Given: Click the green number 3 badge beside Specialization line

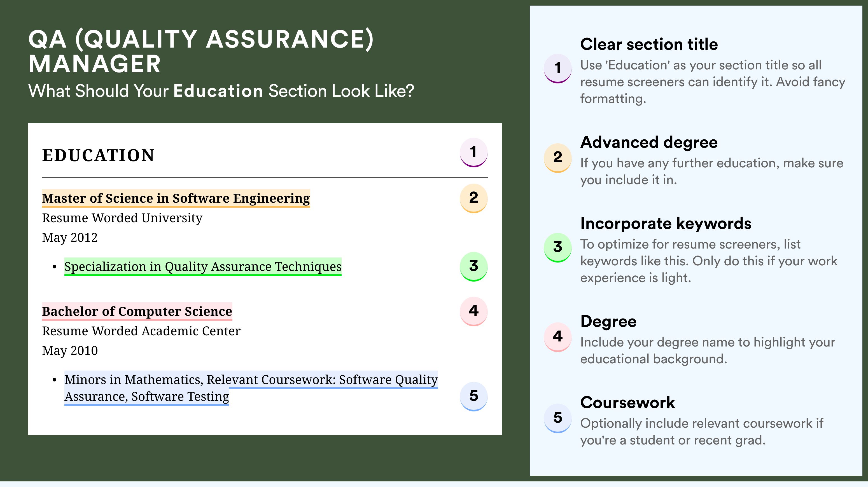Looking at the screenshot, I should 473,266.
